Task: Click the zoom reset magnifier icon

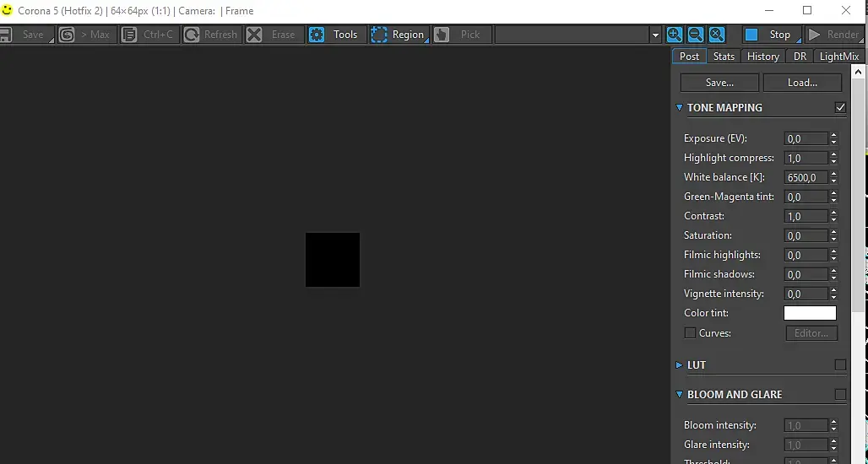Action: 717,35
